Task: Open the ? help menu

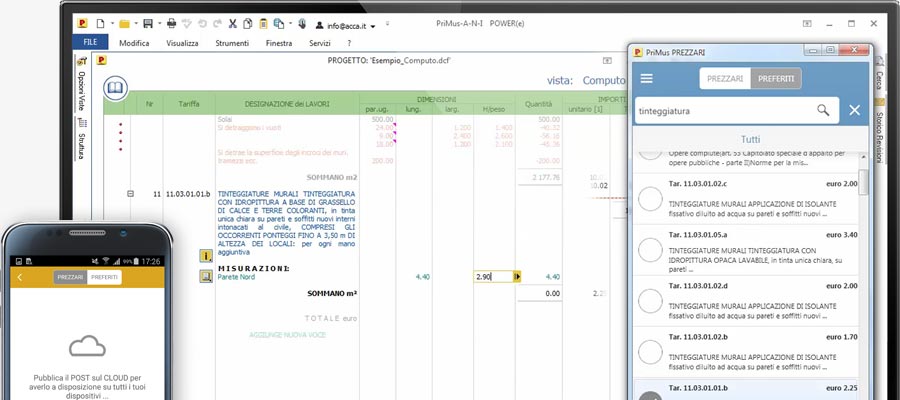Action: tap(349, 43)
